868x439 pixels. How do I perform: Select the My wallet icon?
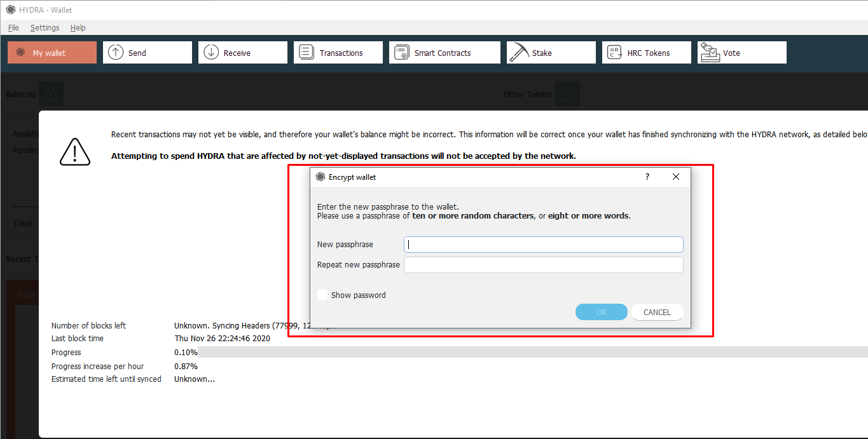point(19,52)
